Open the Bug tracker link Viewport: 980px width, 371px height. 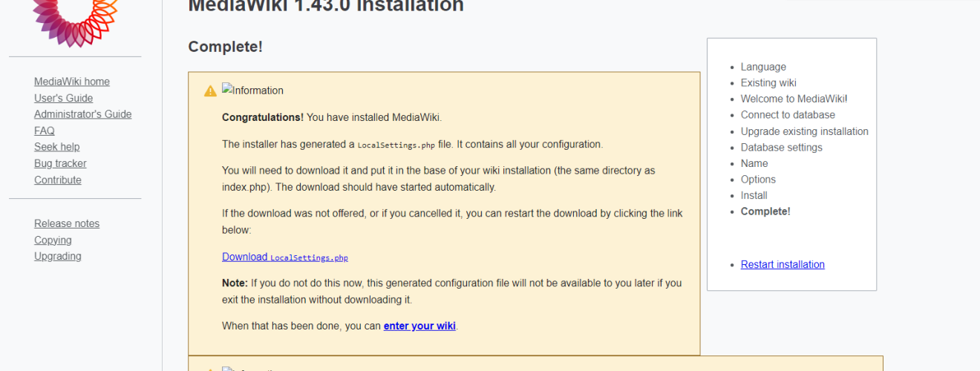60,163
